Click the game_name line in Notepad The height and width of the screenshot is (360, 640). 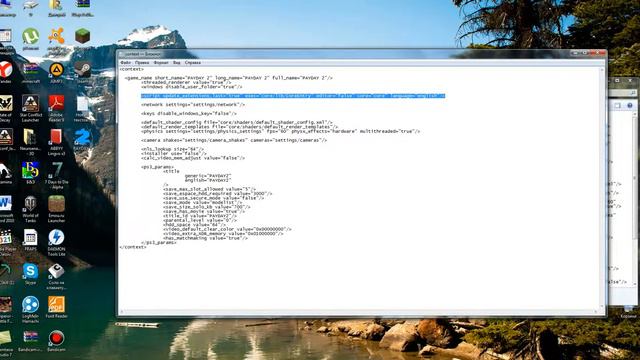point(229,78)
